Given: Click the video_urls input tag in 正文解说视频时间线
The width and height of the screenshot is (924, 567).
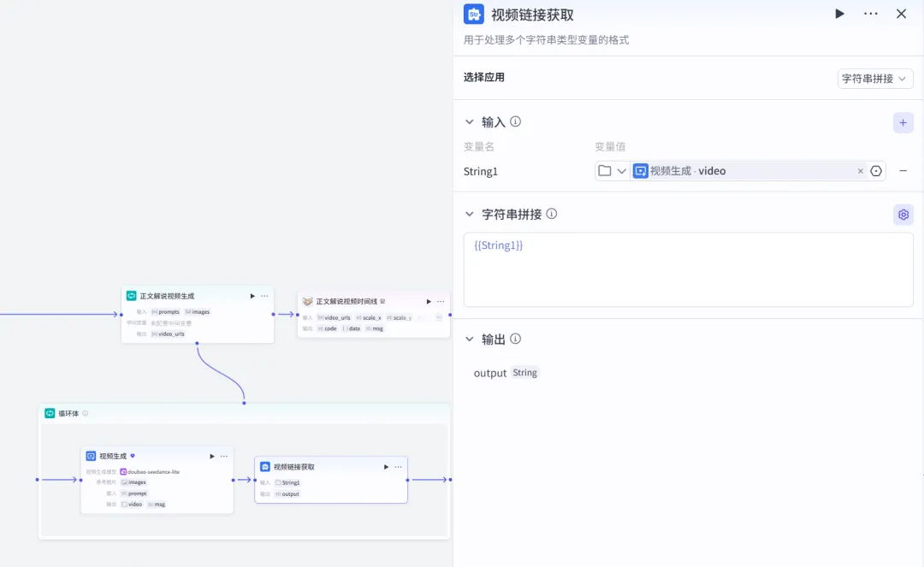Looking at the screenshot, I should [335, 318].
